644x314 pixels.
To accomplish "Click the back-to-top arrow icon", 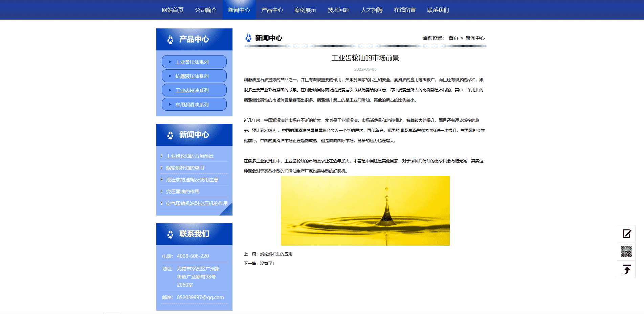I will pyautogui.click(x=626, y=269).
